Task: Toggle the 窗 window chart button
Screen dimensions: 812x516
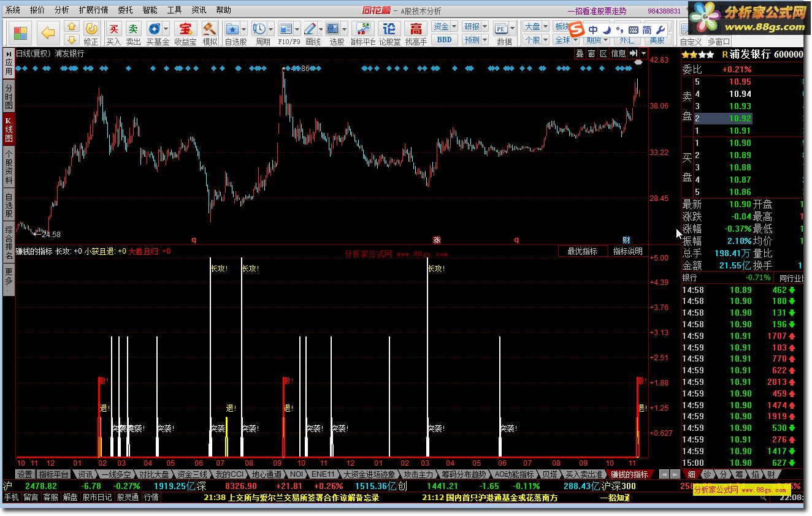Action: (591, 53)
